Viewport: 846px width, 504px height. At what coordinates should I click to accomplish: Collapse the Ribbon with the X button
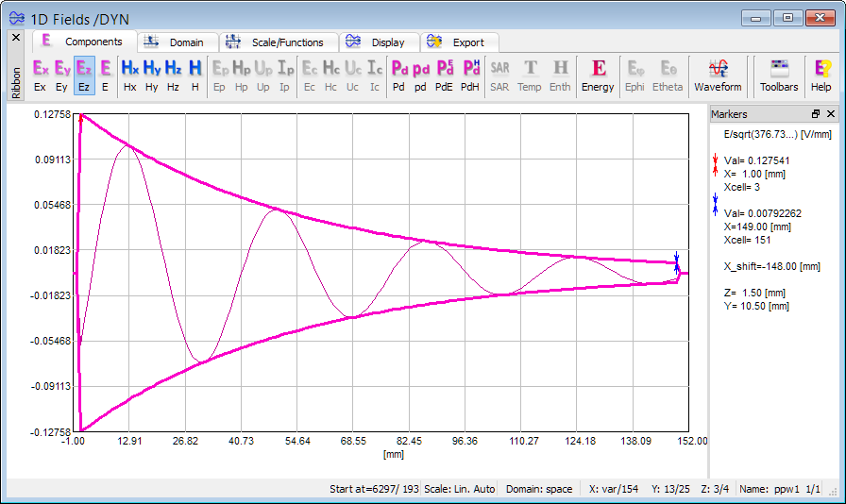point(15,38)
